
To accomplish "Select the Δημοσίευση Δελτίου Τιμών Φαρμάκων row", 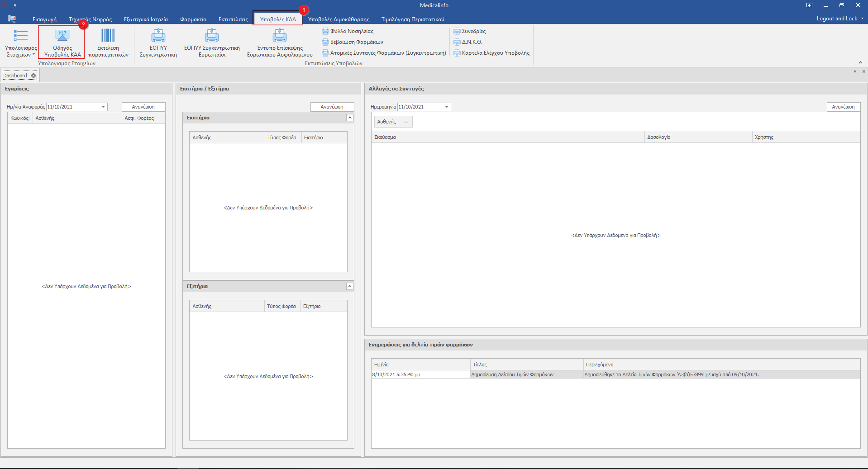I will [512, 374].
